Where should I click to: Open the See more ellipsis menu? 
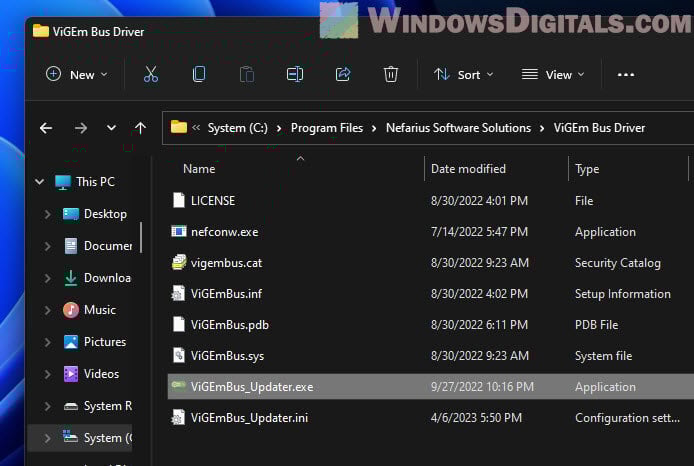626,75
